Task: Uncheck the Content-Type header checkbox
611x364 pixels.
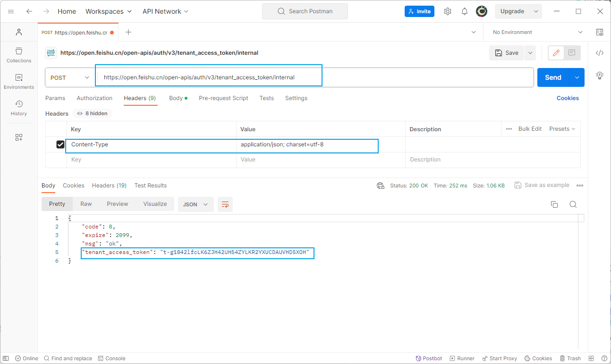Action: [x=60, y=144]
